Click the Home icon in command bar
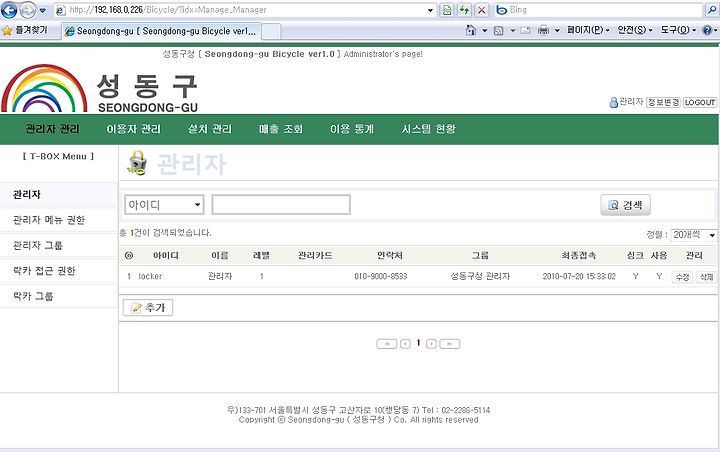 [471, 30]
